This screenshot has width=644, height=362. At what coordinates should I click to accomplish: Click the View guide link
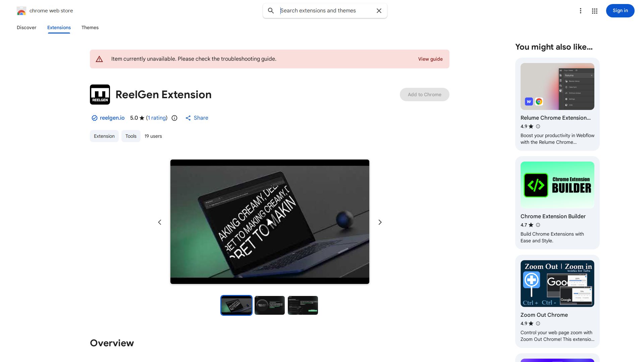430,59
